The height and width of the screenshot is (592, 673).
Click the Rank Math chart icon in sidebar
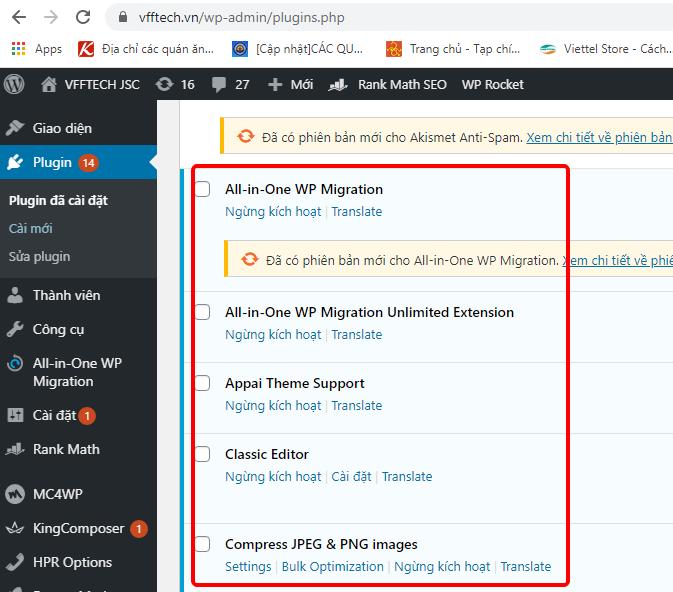[15, 449]
